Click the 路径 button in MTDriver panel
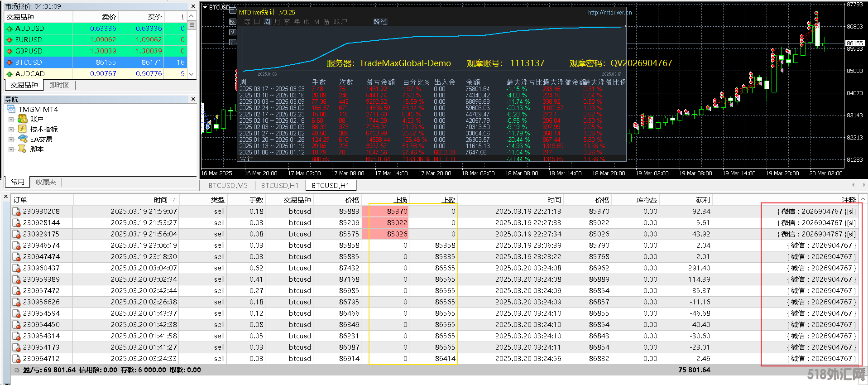The height and width of the screenshot is (385, 868). click(380, 22)
